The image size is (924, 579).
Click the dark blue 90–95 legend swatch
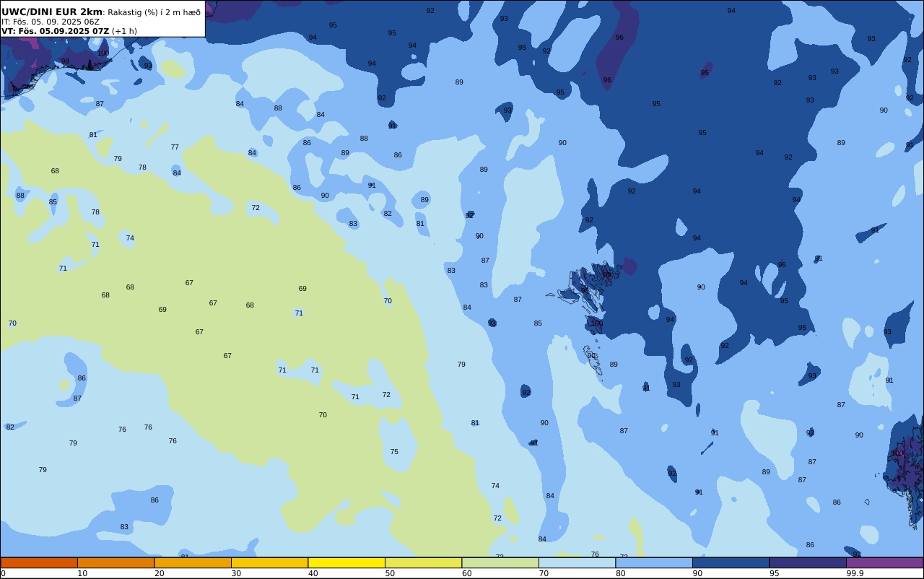point(731,562)
